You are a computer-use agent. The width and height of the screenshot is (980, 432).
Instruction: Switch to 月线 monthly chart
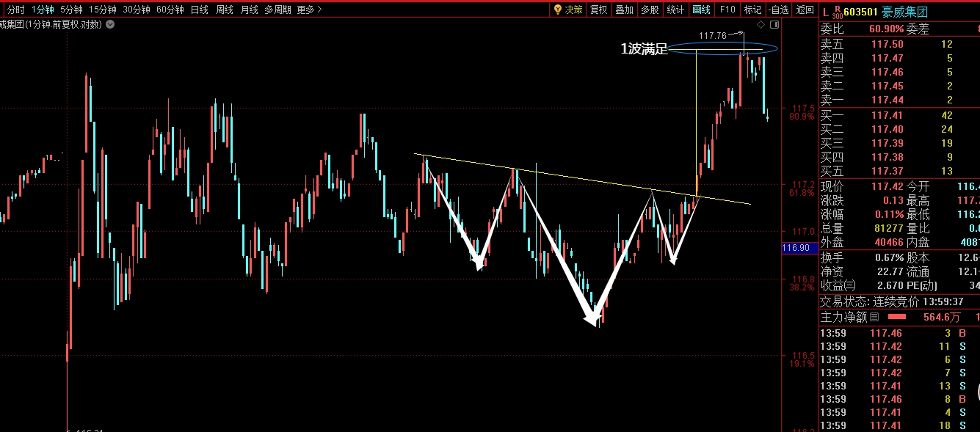tap(250, 10)
